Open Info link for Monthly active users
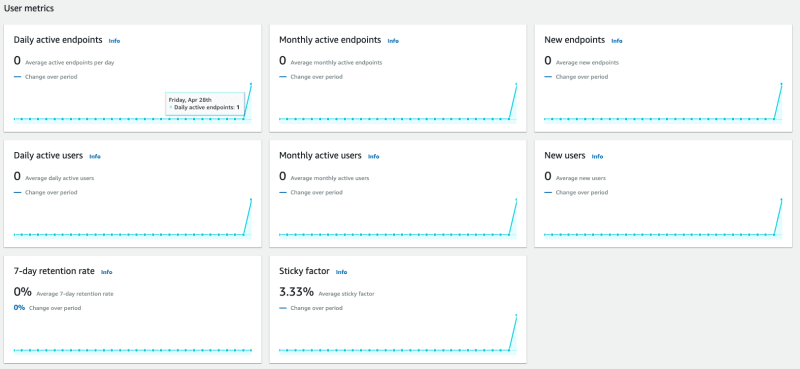Image resolution: width=800 pixels, height=369 pixels. (x=373, y=157)
